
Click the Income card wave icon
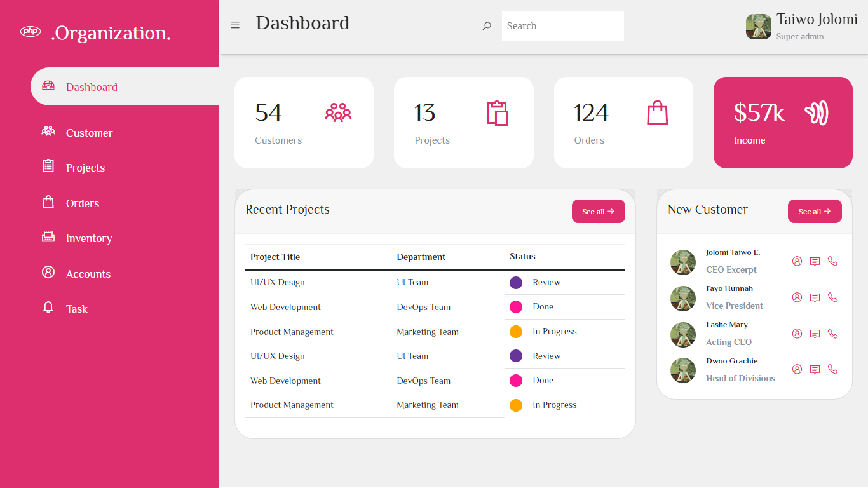click(817, 113)
